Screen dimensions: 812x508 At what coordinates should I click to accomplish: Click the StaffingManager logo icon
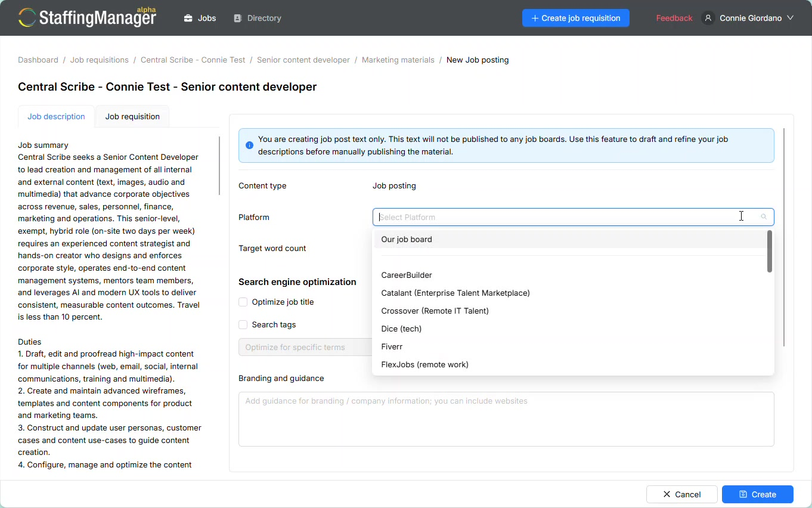(x=27, y=18)
